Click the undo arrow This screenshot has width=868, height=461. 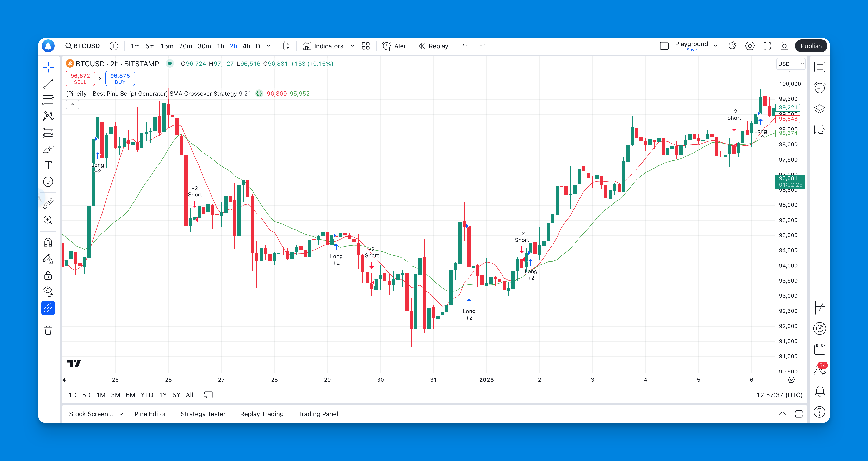[465, 46]
